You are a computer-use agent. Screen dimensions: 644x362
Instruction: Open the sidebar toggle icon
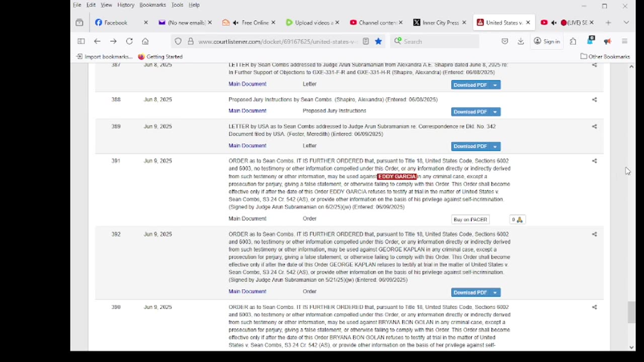(x=81, y=41)
